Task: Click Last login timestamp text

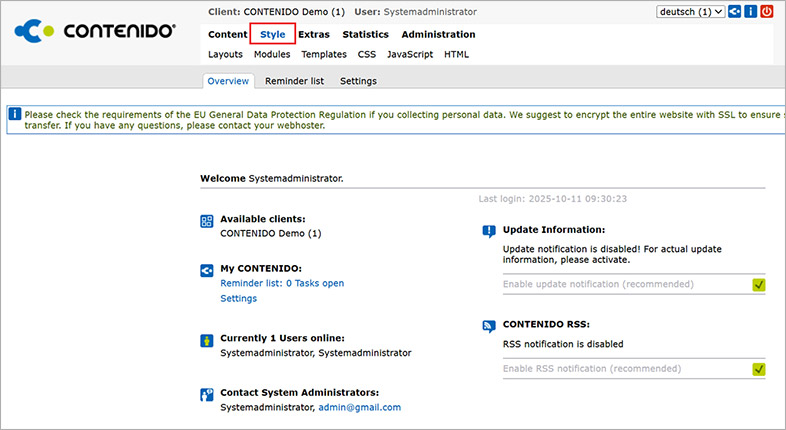Action: [552, 198]
